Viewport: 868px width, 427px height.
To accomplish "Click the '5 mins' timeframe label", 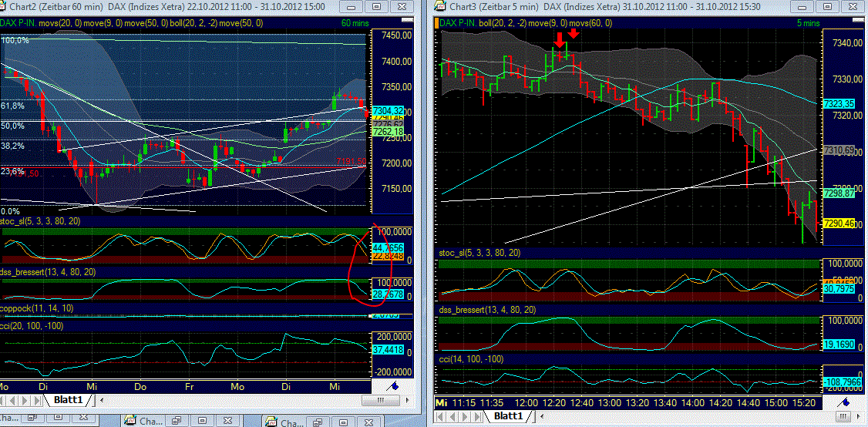I will pyautogui.click(x=808, y=23).
